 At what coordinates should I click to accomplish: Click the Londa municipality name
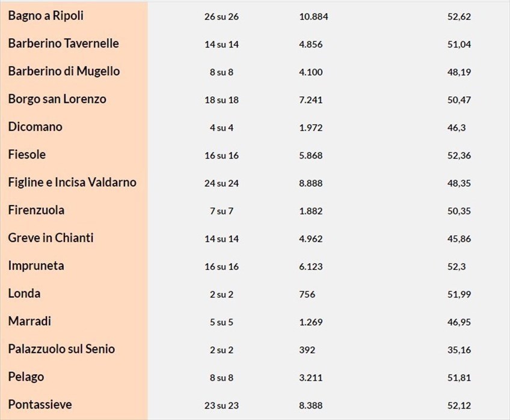(x=25, y=294)
